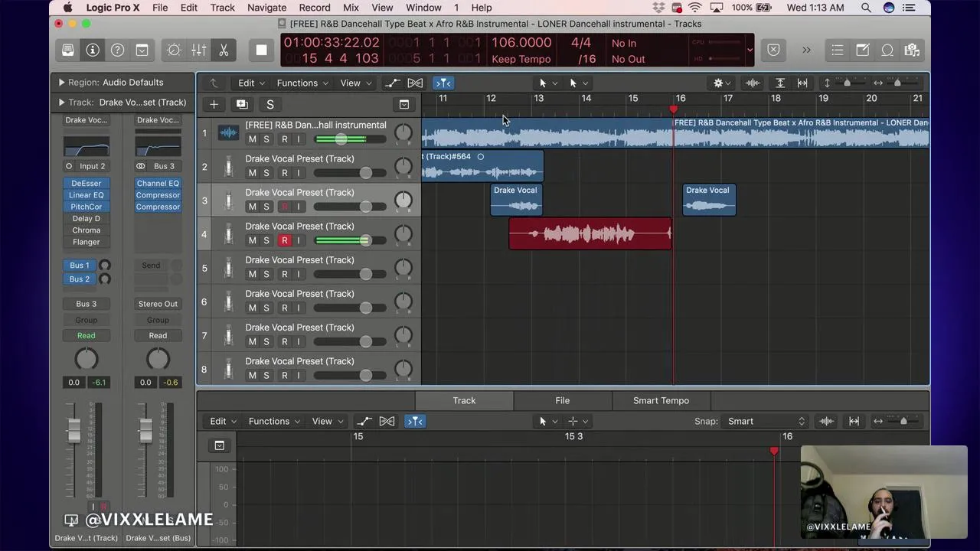Toggle the Inspector button
The width and height of the screenshot is (980, 551).
coord(93,50)
